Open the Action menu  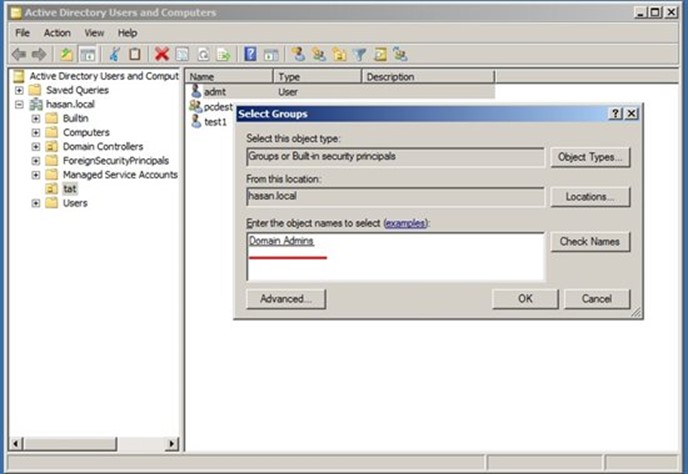[x=57, y=33]
